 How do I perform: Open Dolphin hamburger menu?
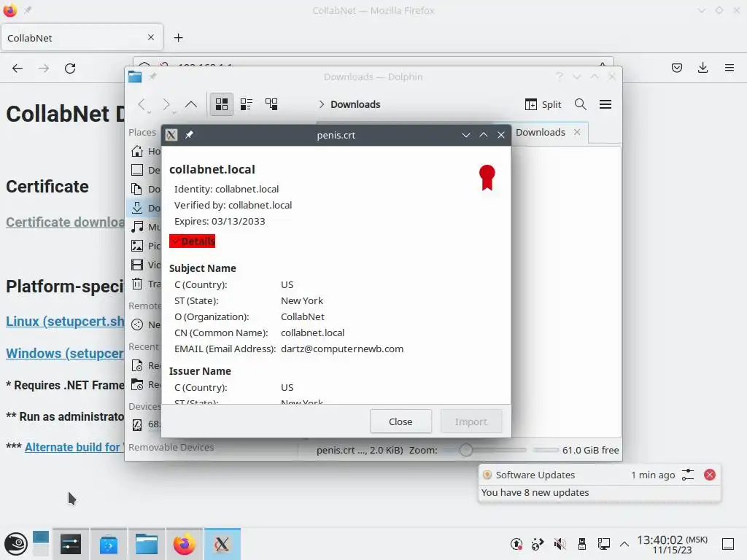click(605, 104)
